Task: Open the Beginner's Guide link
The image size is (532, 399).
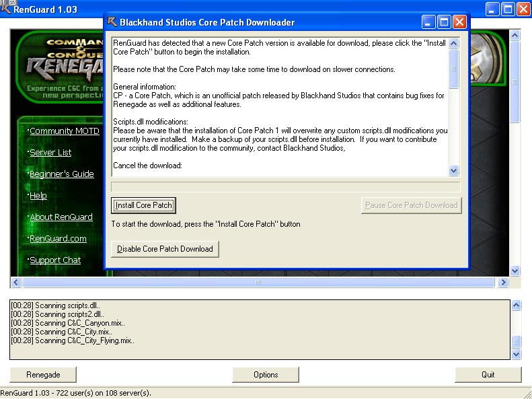Action: click(62, 174)
